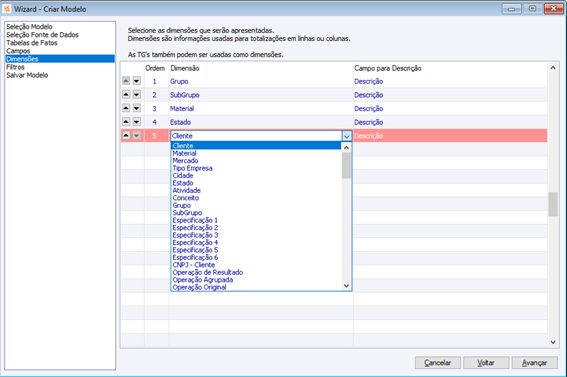Move Estado row down with its arrow
The width and height of the screenshot is (567, 377).
pos(136,122)
